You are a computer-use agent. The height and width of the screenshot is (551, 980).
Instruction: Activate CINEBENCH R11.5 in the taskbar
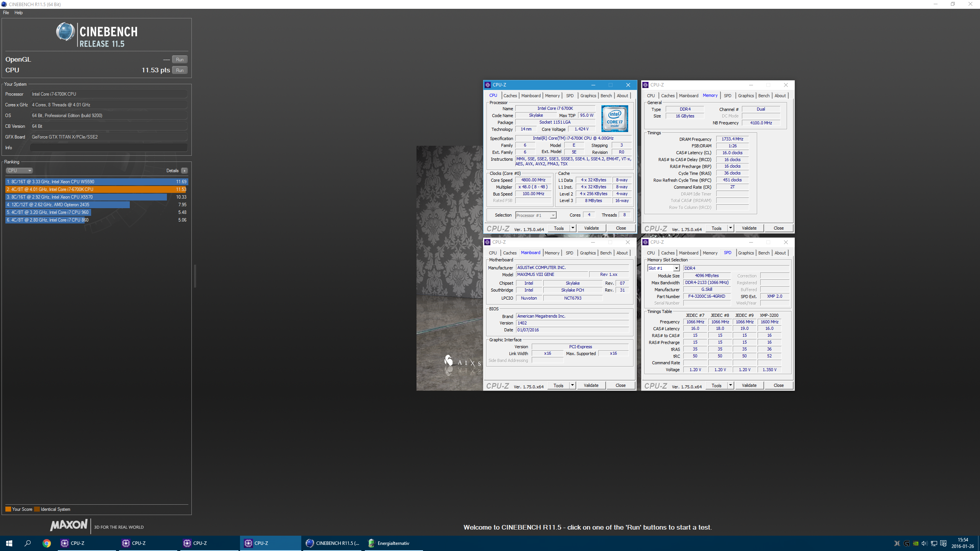332,543
